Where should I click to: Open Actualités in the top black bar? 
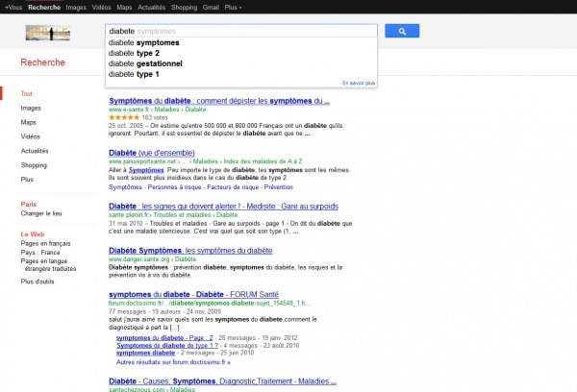coord(151,8)
